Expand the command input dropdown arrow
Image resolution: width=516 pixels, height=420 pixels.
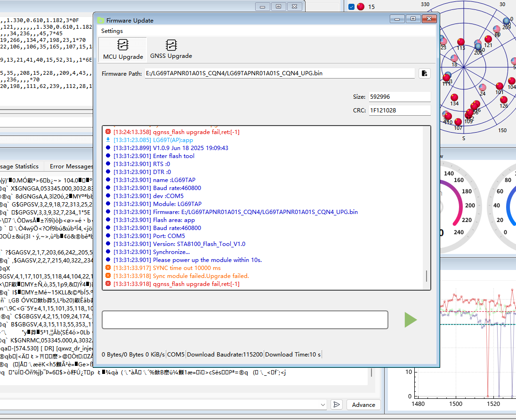pos(323,404)
